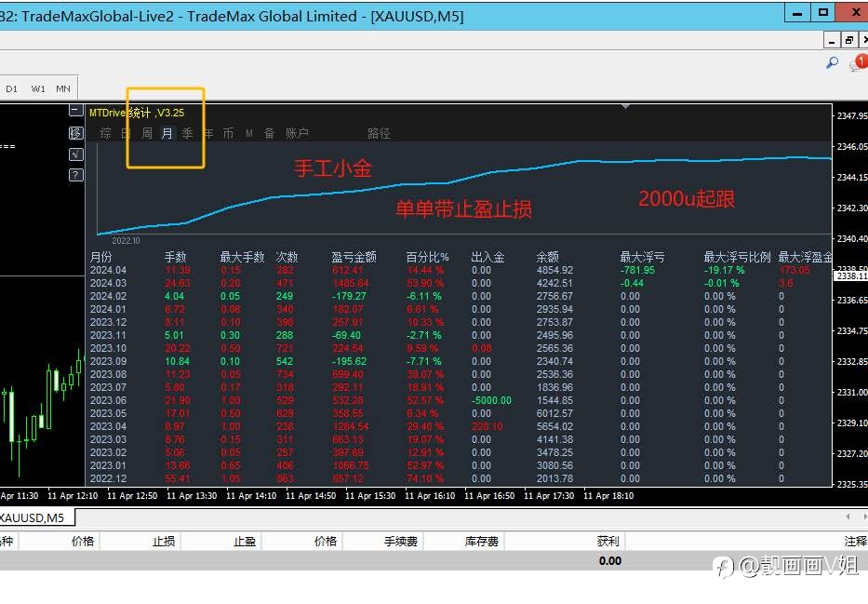The height and width of the screenshot is (604, 868).
Task: Open the search magnifier icon
Action: (832, 62)
